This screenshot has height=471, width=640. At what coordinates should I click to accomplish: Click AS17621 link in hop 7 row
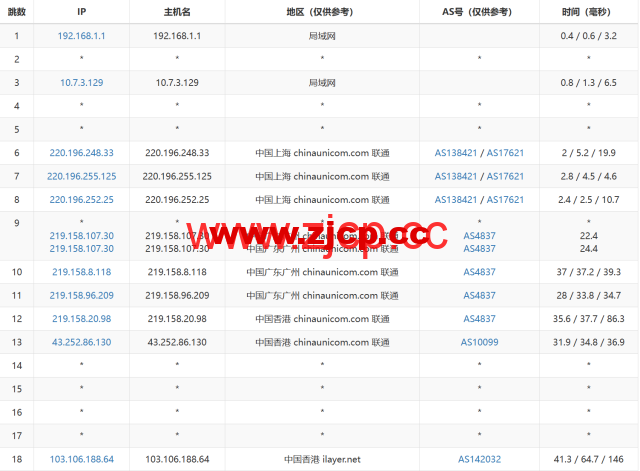coord(505,176)
